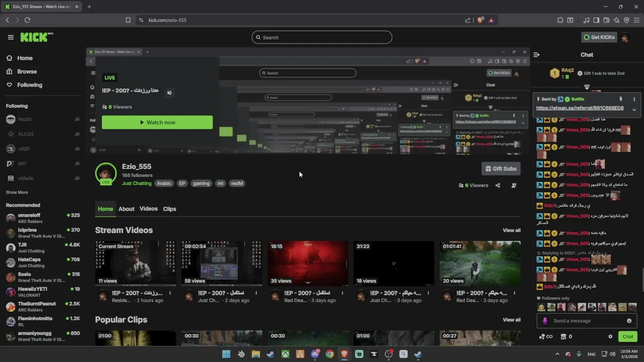
Task: Open Brave Wallet icon
Action: tap(606, 20)
